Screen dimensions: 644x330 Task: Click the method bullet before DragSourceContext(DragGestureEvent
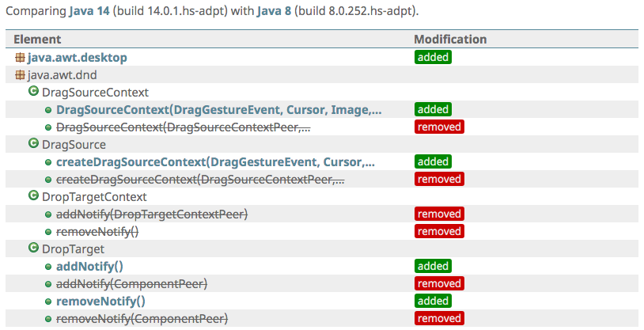[x=48, y=110]
